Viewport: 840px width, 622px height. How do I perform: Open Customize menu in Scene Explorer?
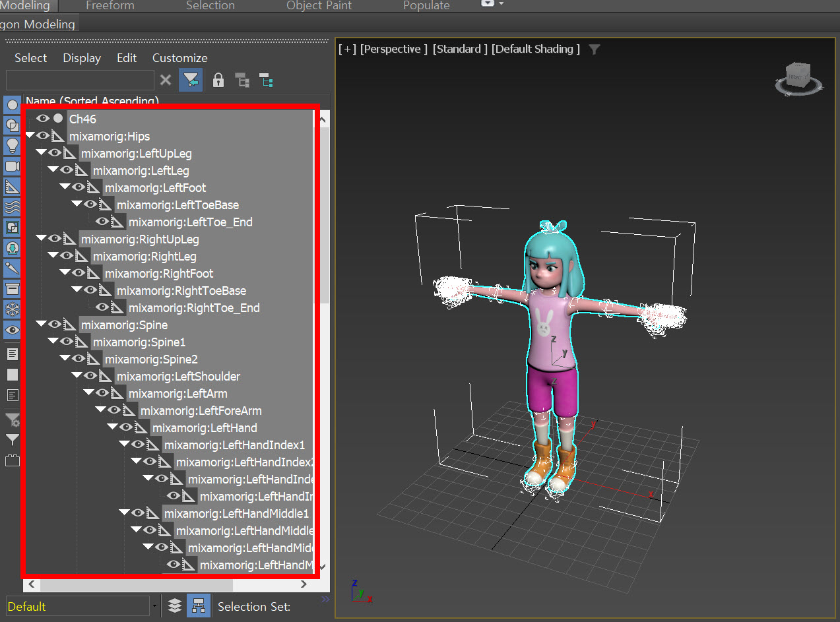(180, 58)
